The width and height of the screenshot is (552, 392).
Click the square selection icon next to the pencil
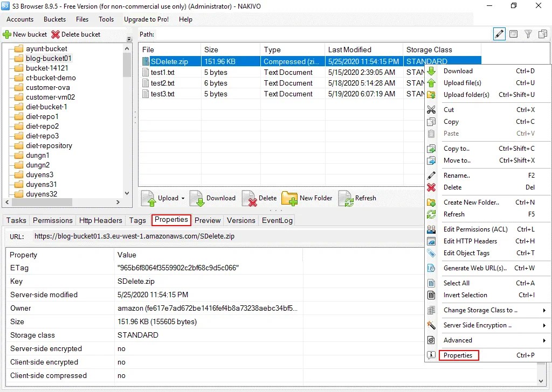513,33
